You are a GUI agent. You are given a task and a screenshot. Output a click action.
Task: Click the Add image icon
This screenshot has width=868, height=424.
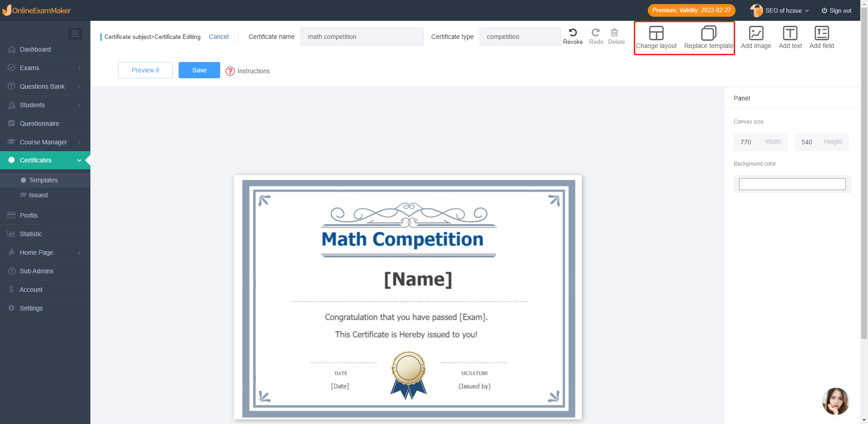756,33
